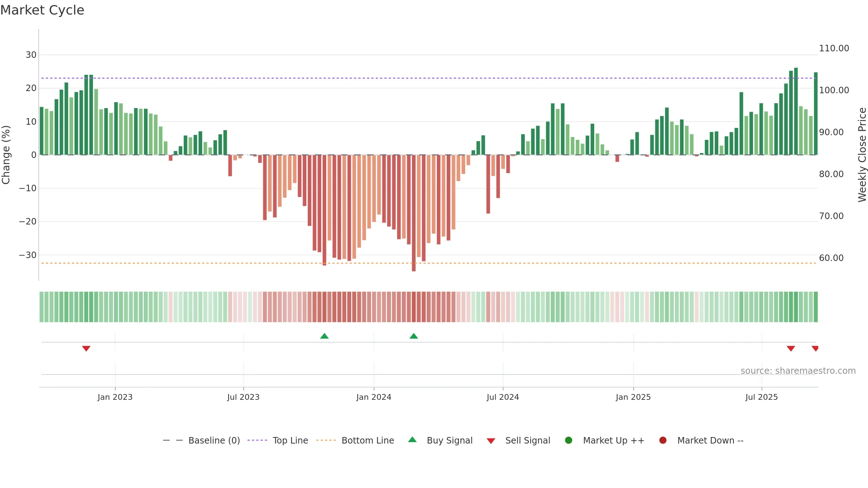Click the Jan 2024 axis label
Screen dimensions: 868x488
click(x=374, y=397)
